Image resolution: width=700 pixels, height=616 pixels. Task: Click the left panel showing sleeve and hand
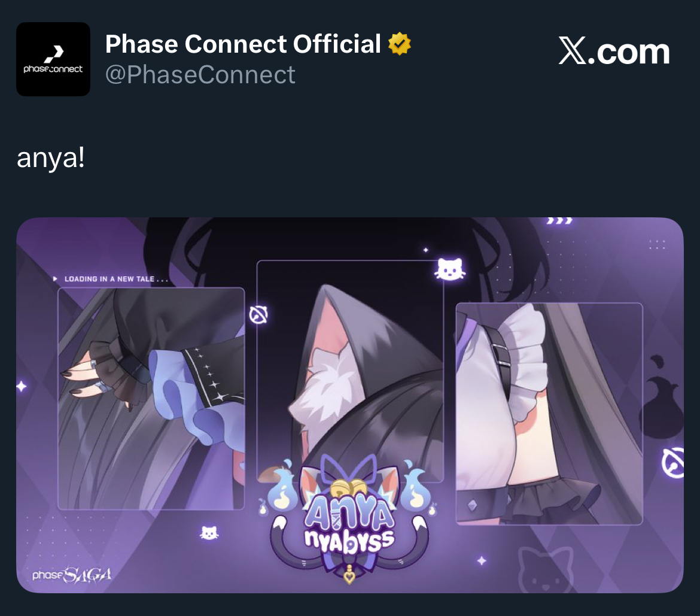tap(151, 399)
